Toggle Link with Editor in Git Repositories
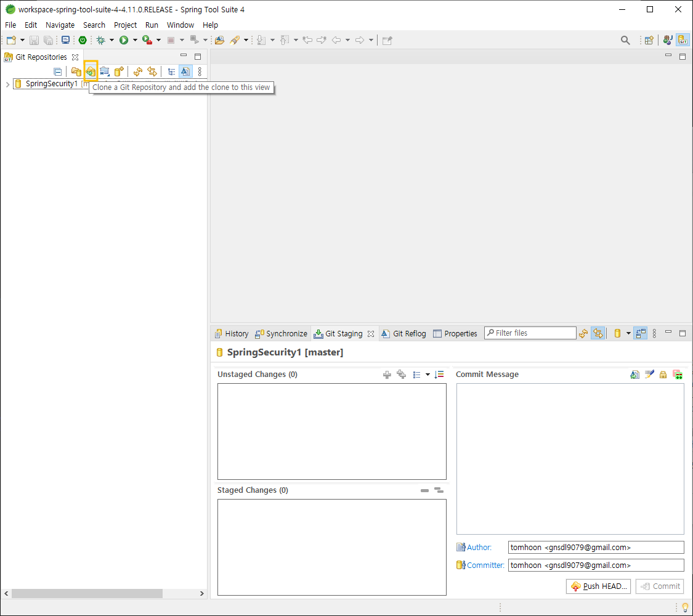This screenshot has width=693, height=616. pyautogui.click(x=152, y=71)
